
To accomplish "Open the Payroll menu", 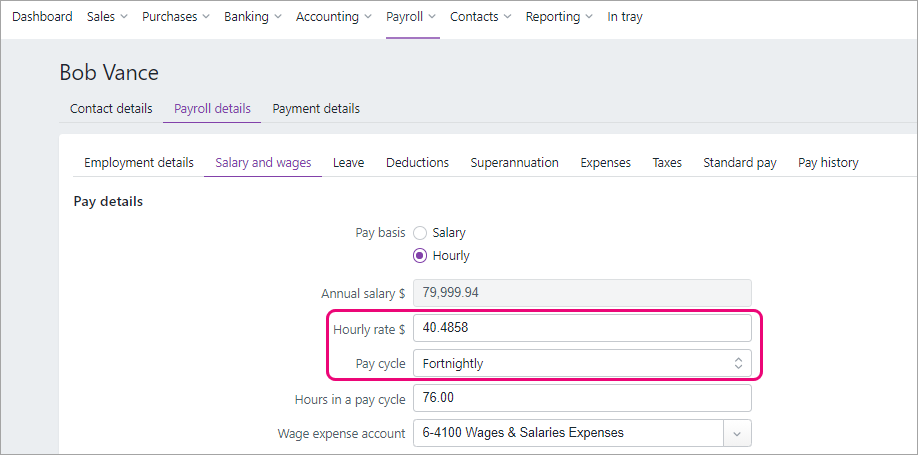I will click(x=412, y=17).
